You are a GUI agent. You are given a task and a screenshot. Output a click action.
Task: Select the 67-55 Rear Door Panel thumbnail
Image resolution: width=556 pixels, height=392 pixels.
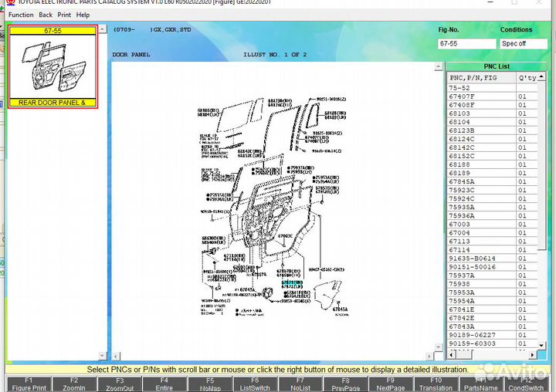pos(53,66)
